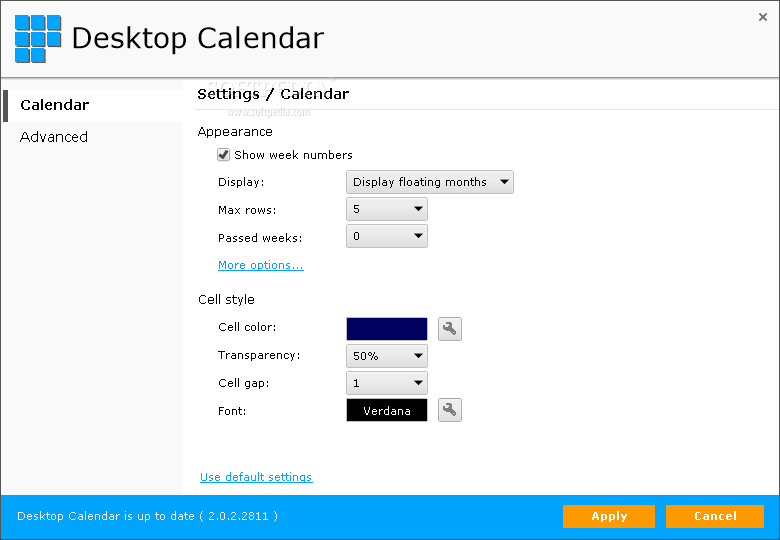Click the Desktop Calendar title text
The width and height of the screenshot is (780, 540).
pyautogui.click(x=198, y=39)
